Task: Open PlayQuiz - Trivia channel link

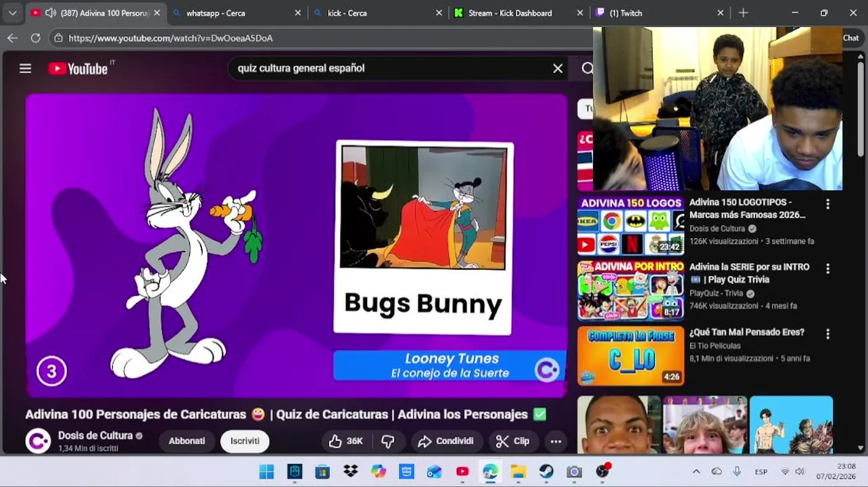Action: 716,294
